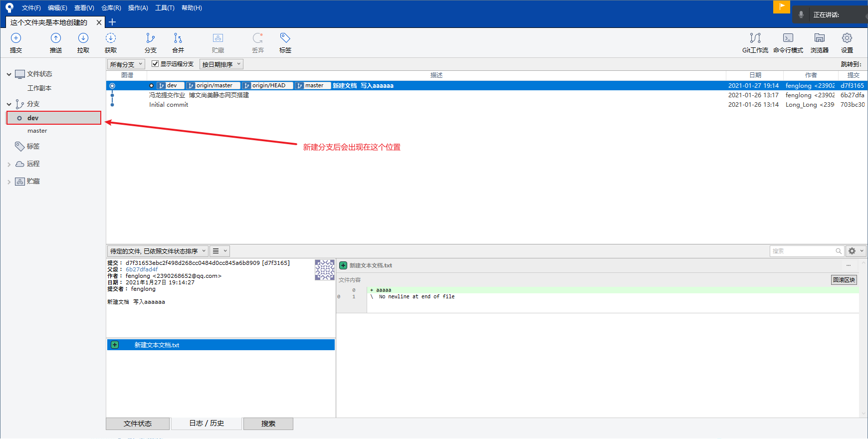This screenshot has width=868, height=439.
Task: Open parent commit link 6b27dfad4f
Action: tap(142, 269)
